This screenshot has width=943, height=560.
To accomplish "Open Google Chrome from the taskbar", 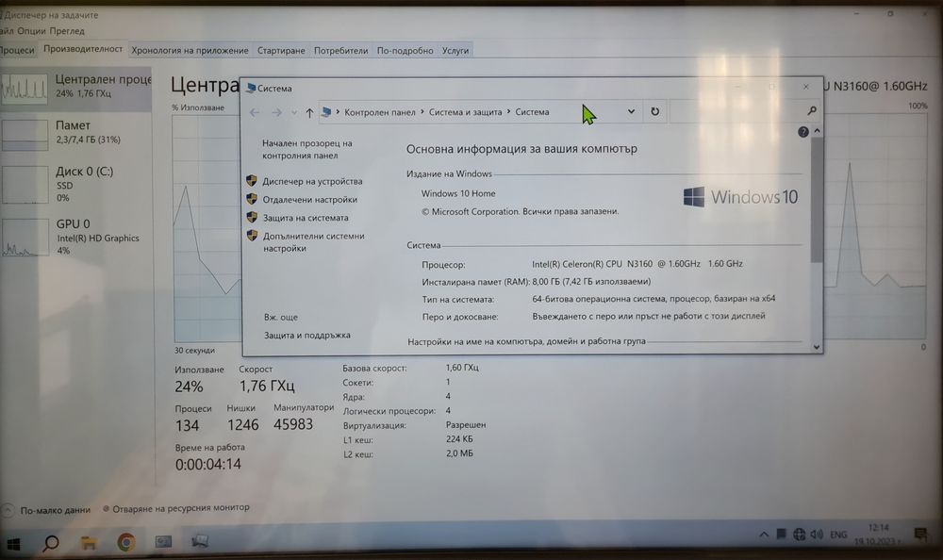I will click(125, 542).
